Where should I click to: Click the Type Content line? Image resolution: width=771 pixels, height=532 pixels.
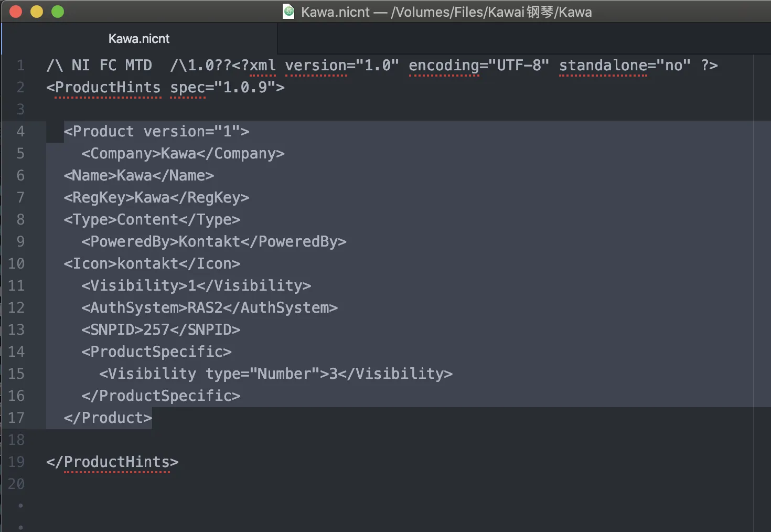point(152,220)
